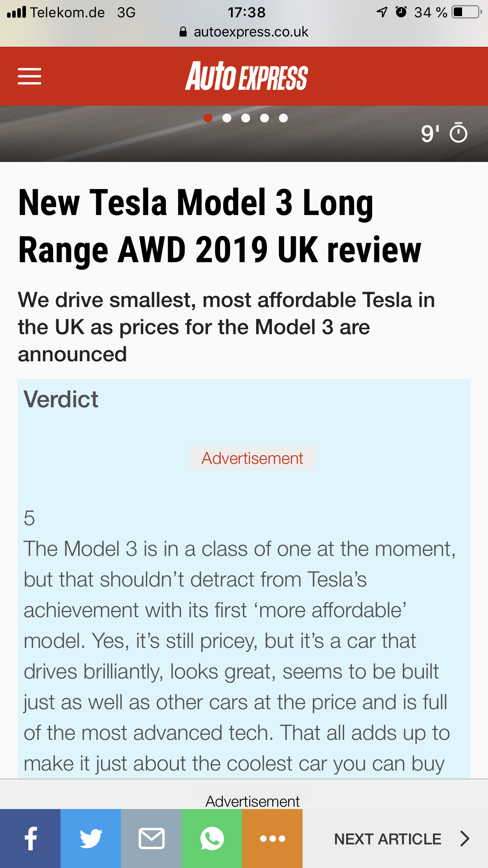Image resolution: width=488 pixels, height=868 pixels.
Task: Select the third carousel dot
Action: pos(246,118)
